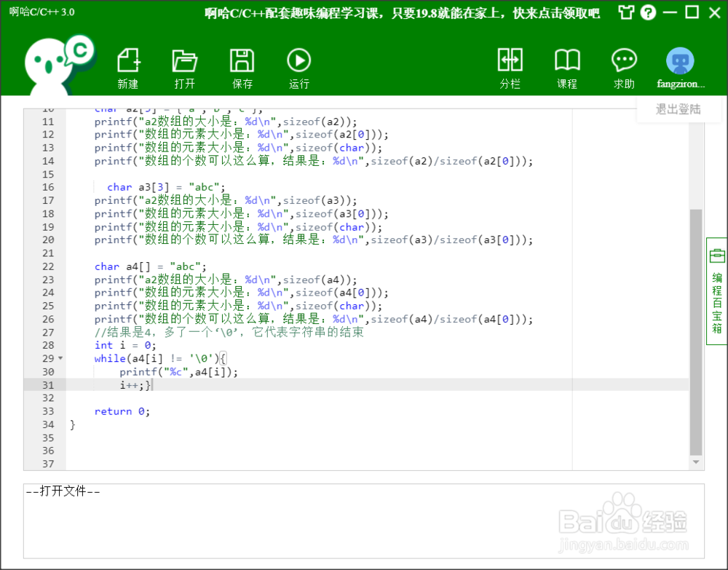
Task: Click the sizeof(a3)/sizeof(a3[0]) line 20
Action: [x=313, y=240]
